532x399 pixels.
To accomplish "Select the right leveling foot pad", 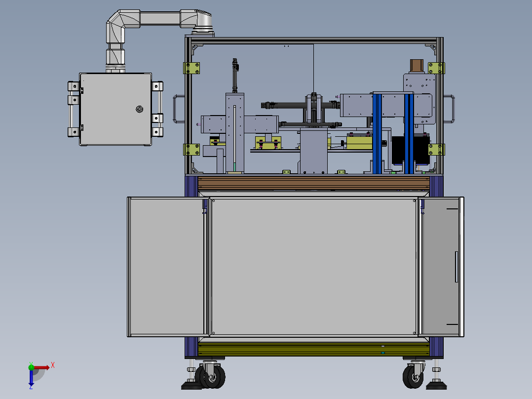I will coord(436,385).
